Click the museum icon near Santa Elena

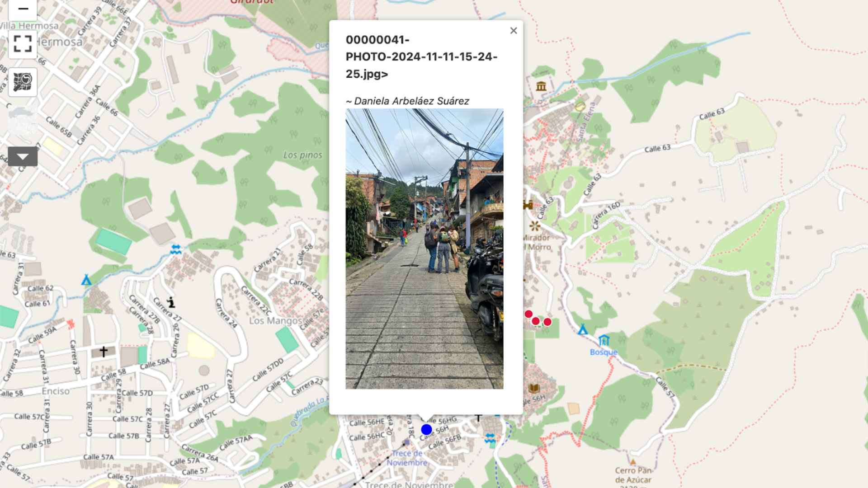[x=541, y=86]
